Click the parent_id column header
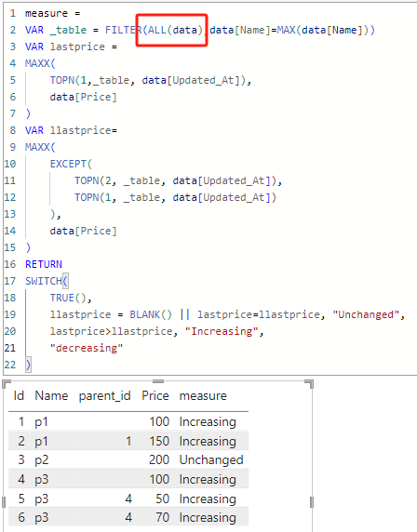 [x=104, y=396]
